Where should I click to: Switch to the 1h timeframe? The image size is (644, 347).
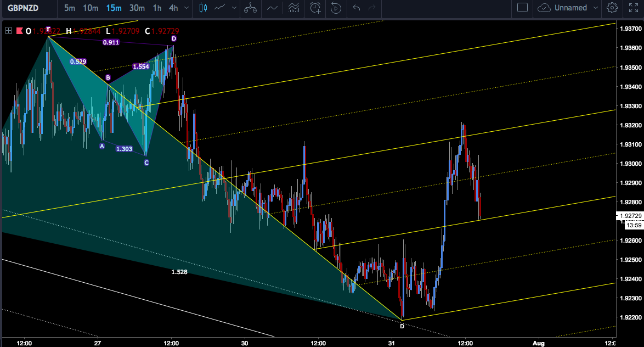(x=157, y=8)
